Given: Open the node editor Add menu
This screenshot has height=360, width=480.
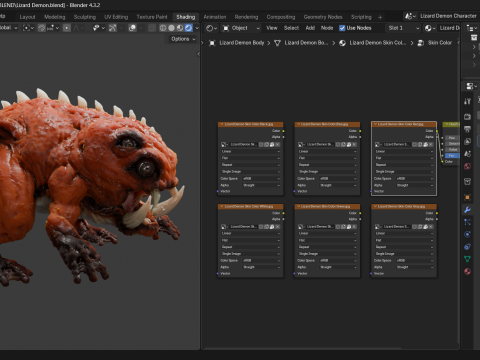Looking at the screenshot, I should tap(310, 28).
